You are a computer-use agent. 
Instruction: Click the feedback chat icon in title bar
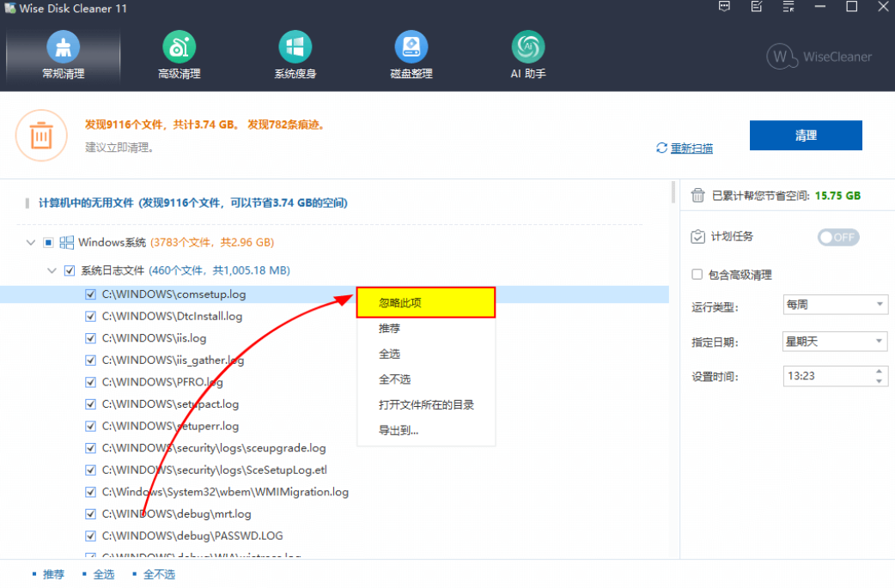[x=724, y=7]
